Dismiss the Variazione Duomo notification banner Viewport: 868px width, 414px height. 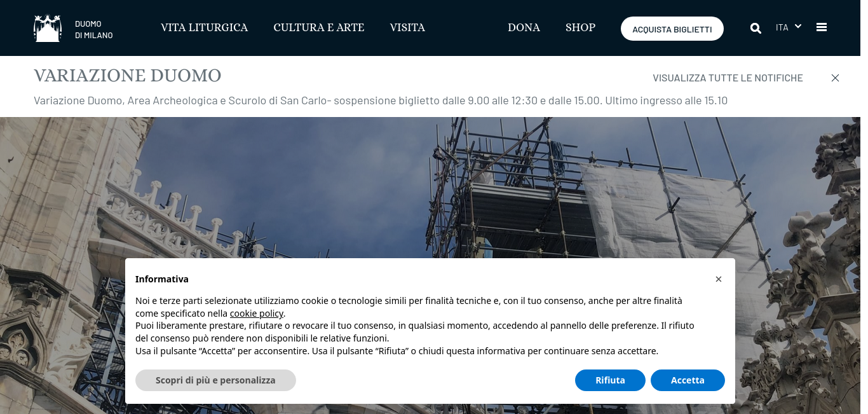point(835,78)
